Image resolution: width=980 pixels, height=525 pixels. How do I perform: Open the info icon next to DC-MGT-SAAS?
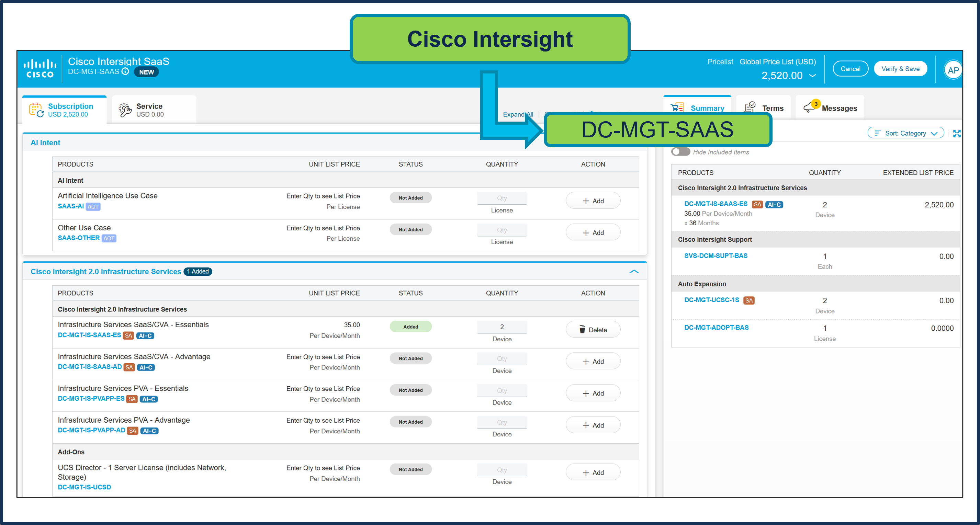pyautogui.click(x=125, y=71)
